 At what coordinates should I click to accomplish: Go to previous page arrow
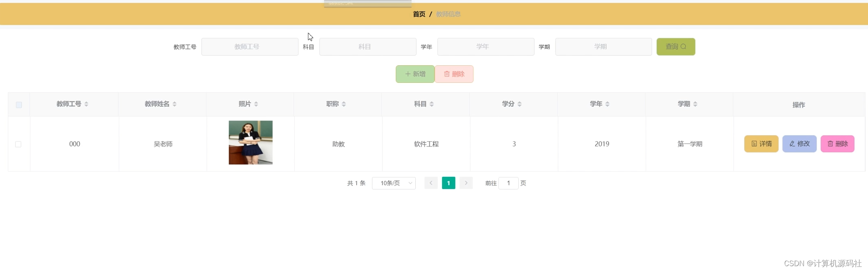pos(431,183)
